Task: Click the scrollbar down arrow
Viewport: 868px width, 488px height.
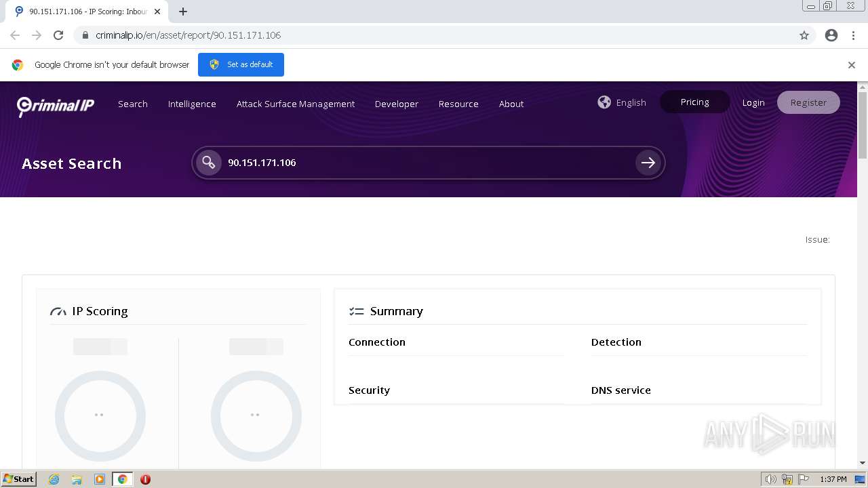Action: [x=863, y=463]
